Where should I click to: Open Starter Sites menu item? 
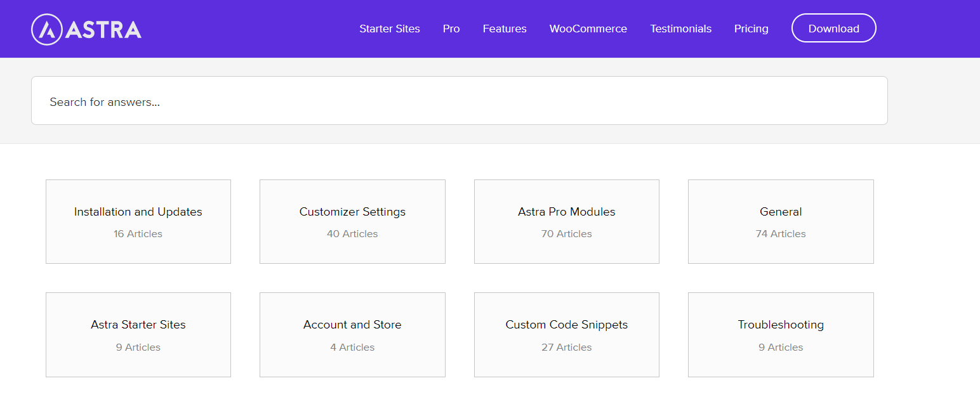point(390,29)
